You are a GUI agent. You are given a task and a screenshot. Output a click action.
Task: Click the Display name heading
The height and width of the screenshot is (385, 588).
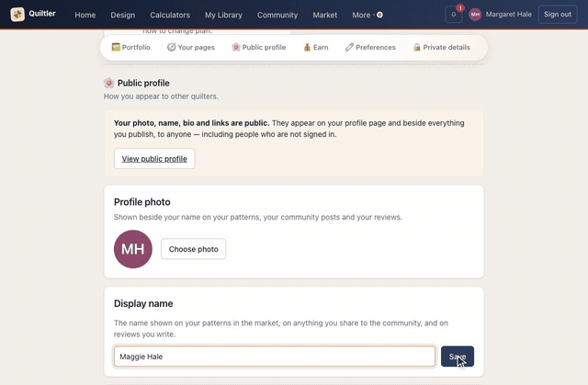(x=143, y=303)
